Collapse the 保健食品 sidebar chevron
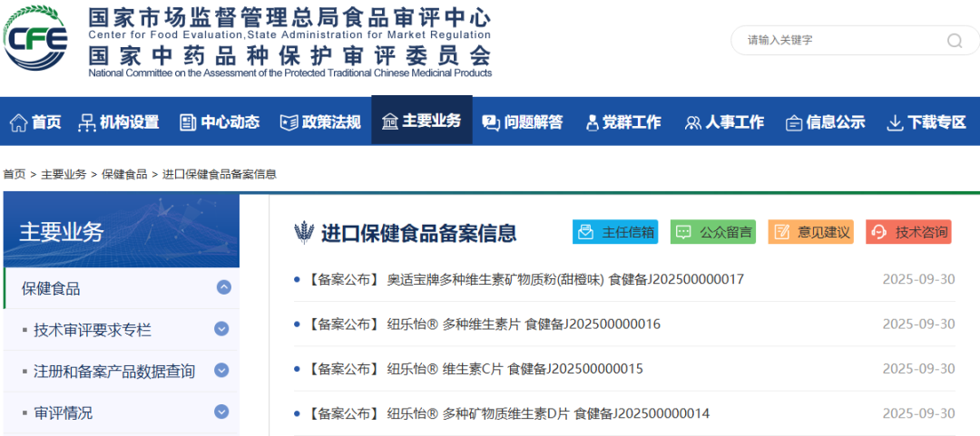 (224, 287)
